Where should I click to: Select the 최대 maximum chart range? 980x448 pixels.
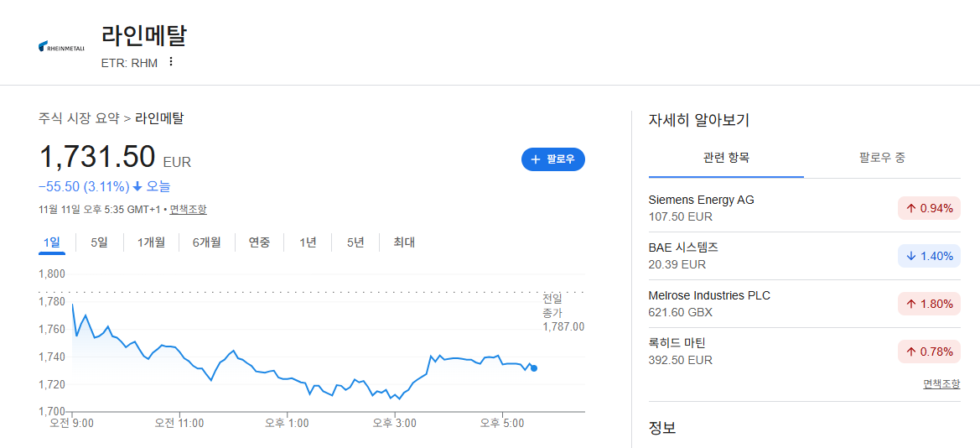click(x=404, y=242)
